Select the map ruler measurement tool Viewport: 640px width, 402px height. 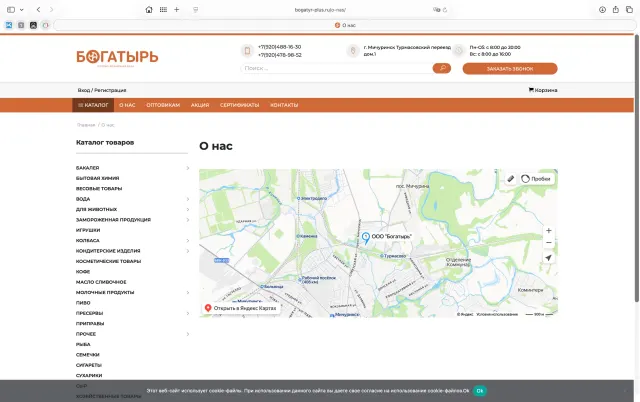[510, 179]
